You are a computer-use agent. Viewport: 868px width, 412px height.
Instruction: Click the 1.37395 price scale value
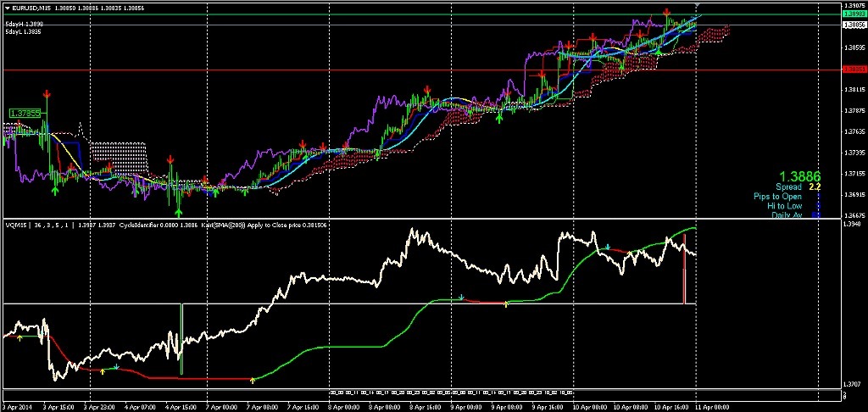854,153
